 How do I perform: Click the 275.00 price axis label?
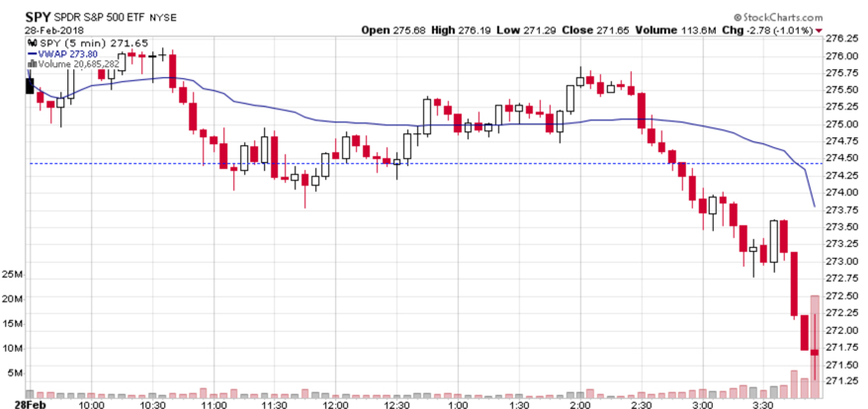click(x=839, y=124)
